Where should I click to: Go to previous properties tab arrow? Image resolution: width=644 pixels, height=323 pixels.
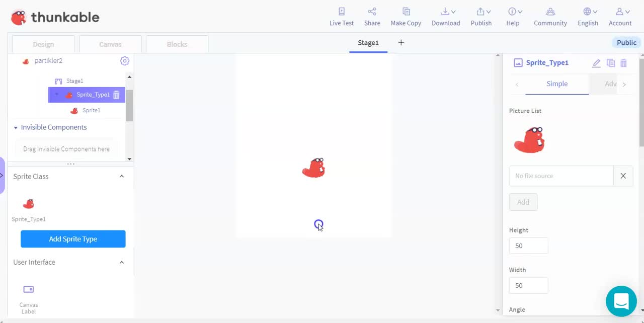pyautogui.click(x=517, y=85)
